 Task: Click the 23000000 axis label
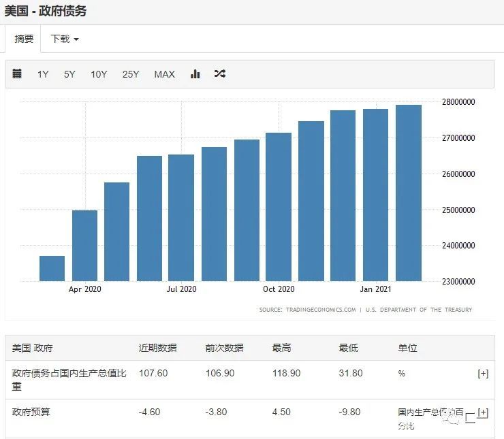click(x=458, y=282)
